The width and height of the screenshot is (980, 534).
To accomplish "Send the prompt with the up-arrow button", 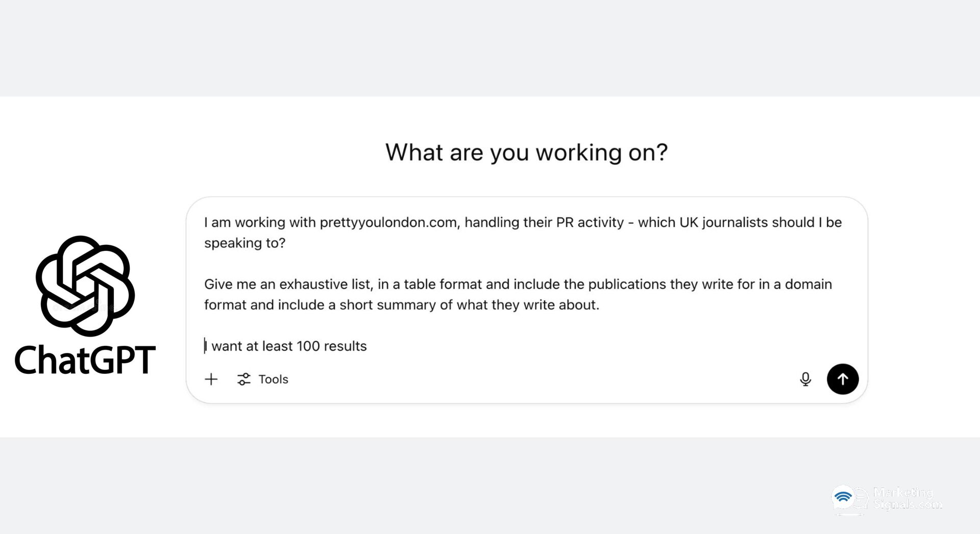I will pyautogui.click(x=842, y=379).
